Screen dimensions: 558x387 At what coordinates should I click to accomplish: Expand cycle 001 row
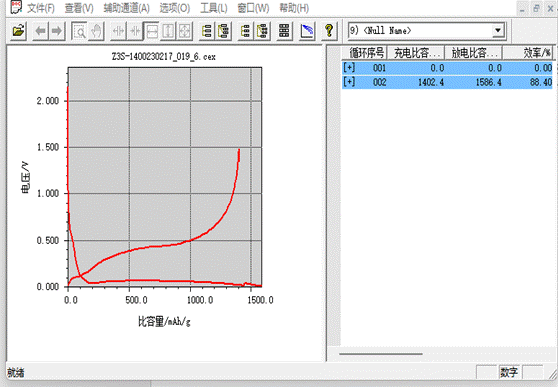tap(349, 68)
